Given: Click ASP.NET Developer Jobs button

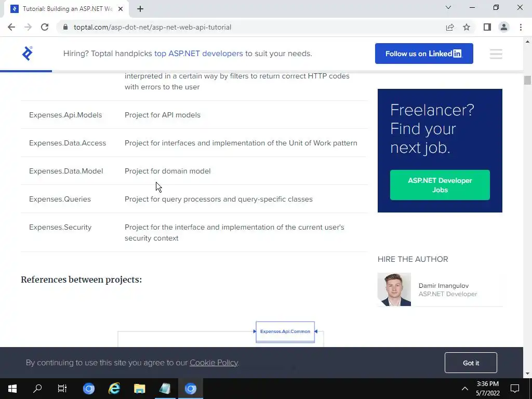Looking at the screenshot, I should pyautogui.click(x=440, y=185).
